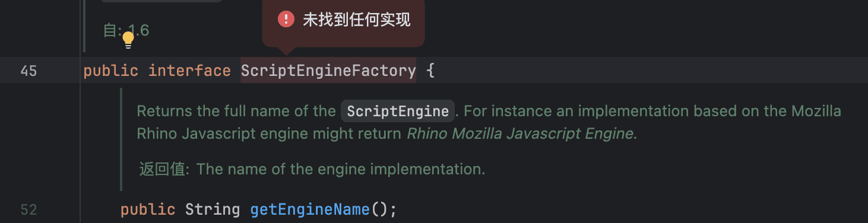Click the 未找到任何实现 popup message
Screen dimensions: 868x223
356,19
